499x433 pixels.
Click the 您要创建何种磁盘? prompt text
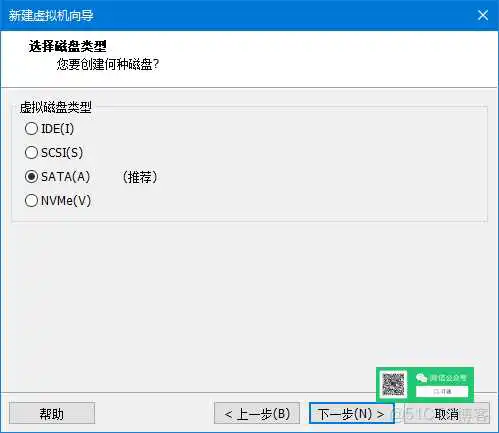coord(108,64)
